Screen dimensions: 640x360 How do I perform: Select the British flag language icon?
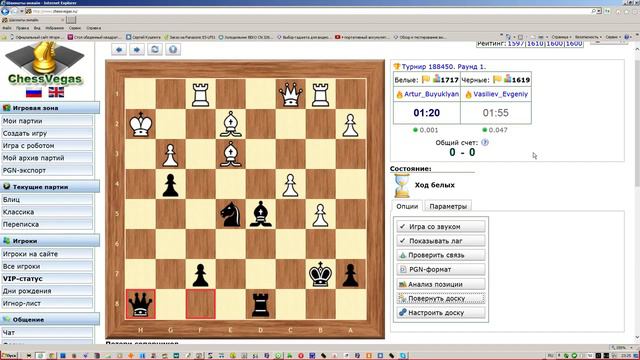click(56, 92)
